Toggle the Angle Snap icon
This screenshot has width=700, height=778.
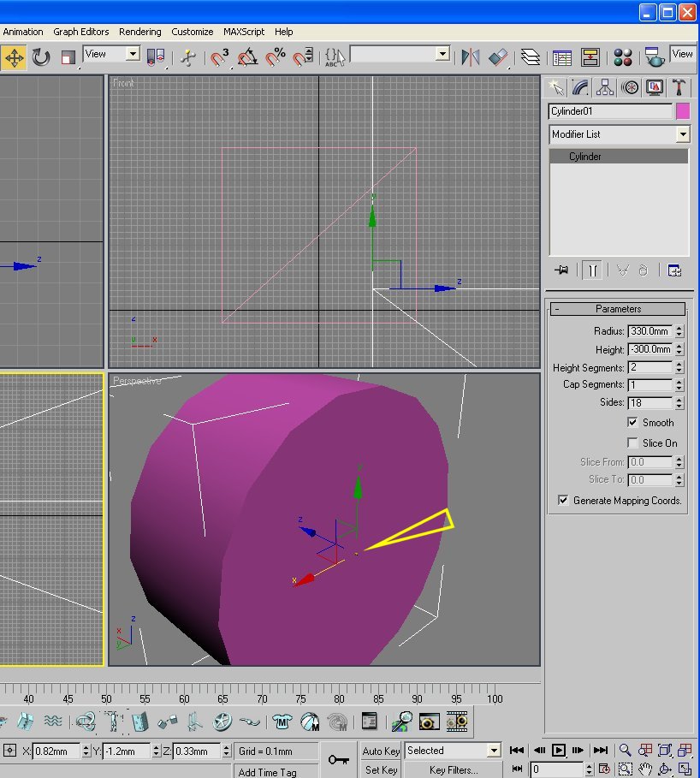coord(247,57)
